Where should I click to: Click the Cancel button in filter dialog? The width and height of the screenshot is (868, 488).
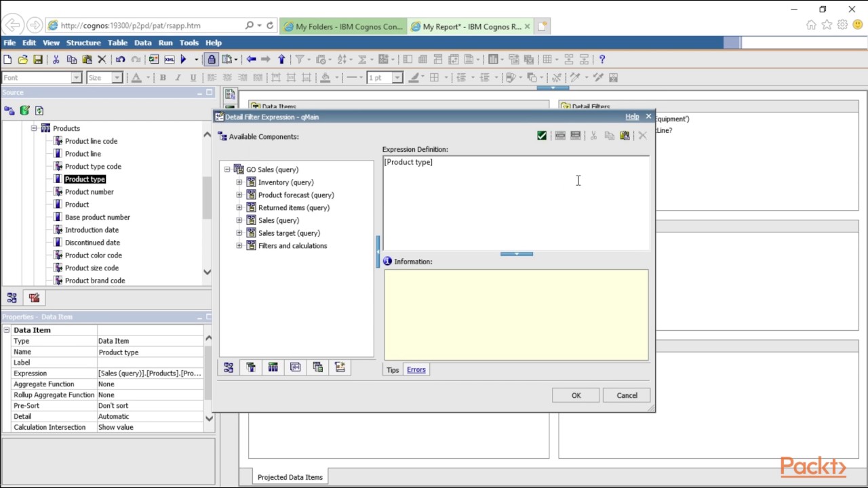click(x=627, y=396)
